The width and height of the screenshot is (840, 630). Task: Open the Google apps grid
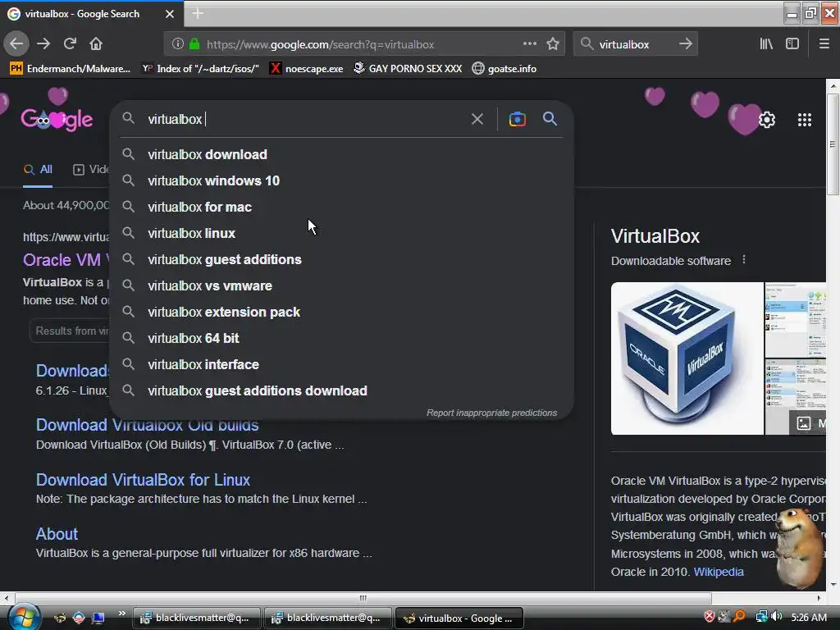pos(804,120)
